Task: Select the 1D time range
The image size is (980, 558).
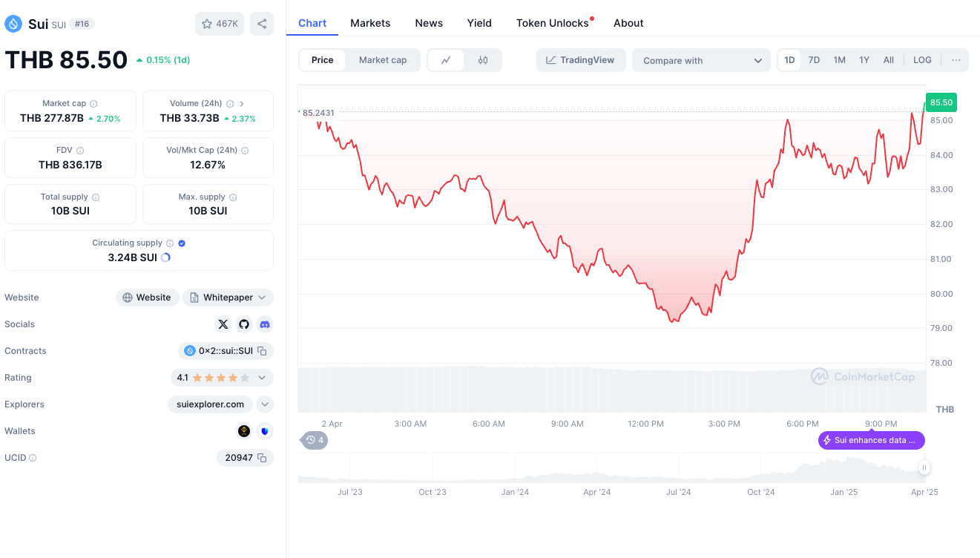Action: point(790,60)
